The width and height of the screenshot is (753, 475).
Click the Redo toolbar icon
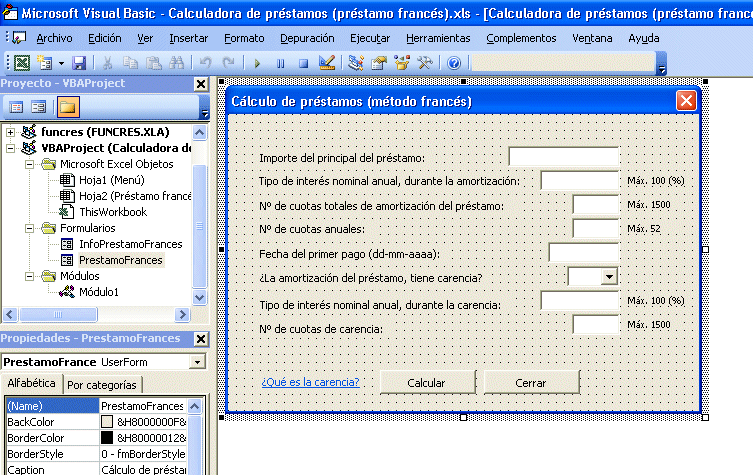[x=229, y=63]
